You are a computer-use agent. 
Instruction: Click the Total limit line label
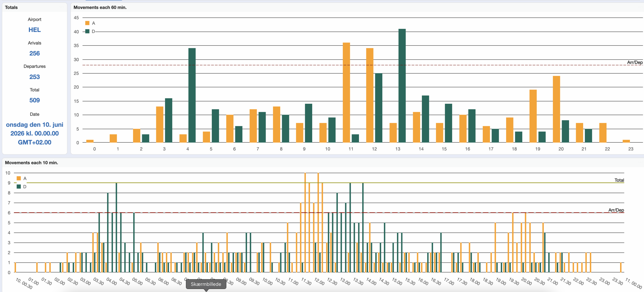click(619, 180)
